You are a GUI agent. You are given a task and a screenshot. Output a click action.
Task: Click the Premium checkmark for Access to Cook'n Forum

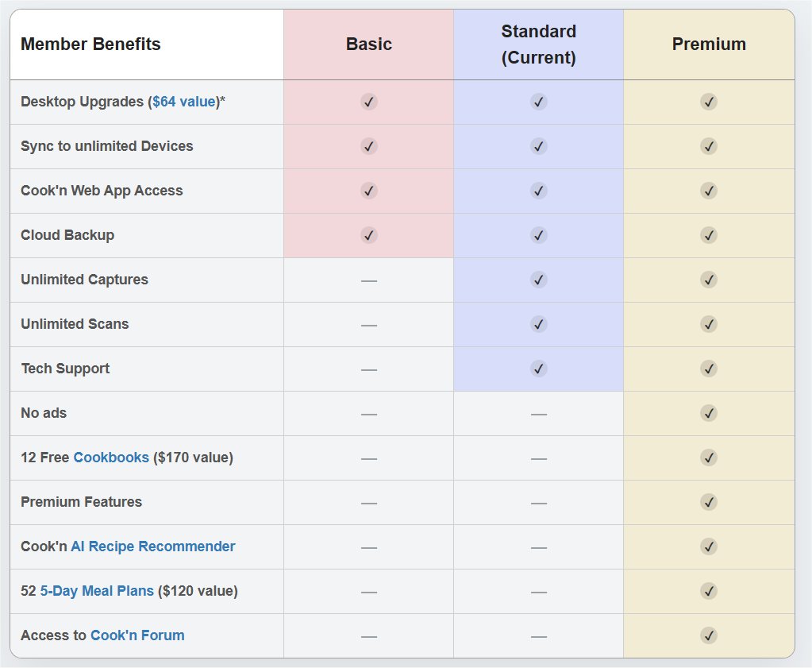(x=708, y=635)
